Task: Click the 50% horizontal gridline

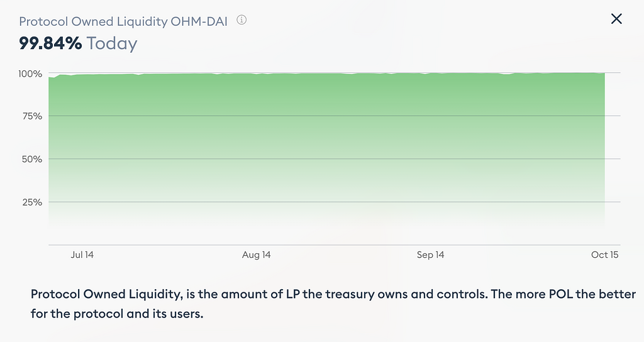Action: point(327,159)
